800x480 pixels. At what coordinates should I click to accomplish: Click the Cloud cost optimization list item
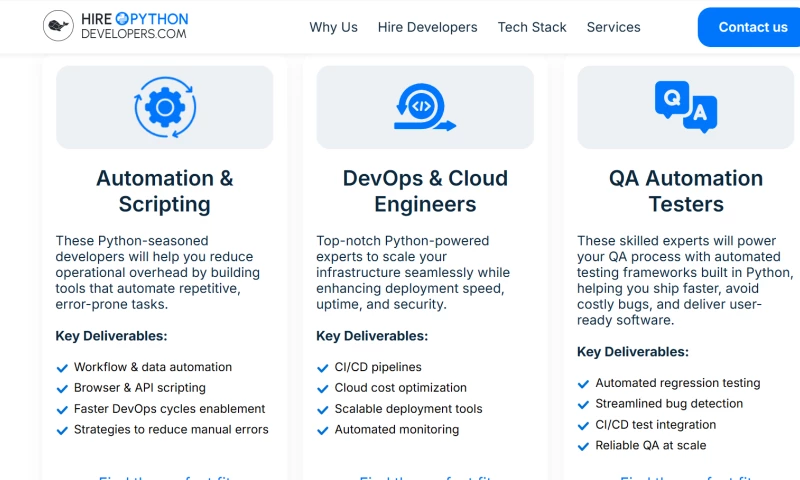tap(401, 388)
